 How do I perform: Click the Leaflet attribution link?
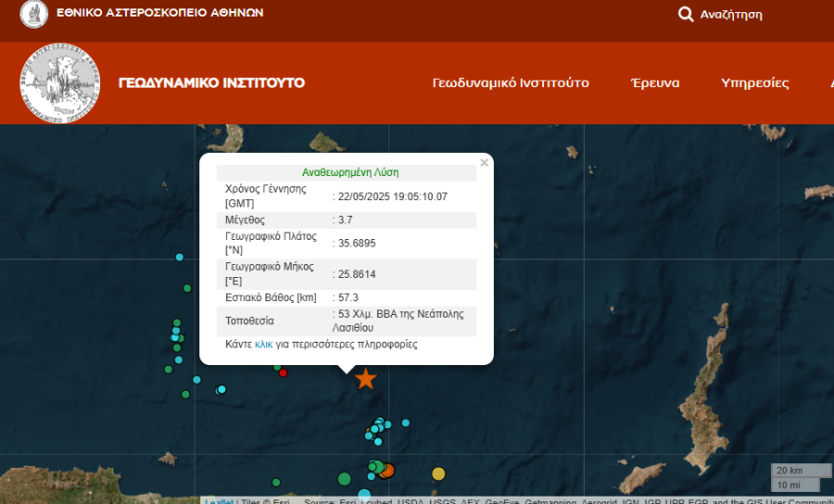pyautogui.click(x=219, y=501)
